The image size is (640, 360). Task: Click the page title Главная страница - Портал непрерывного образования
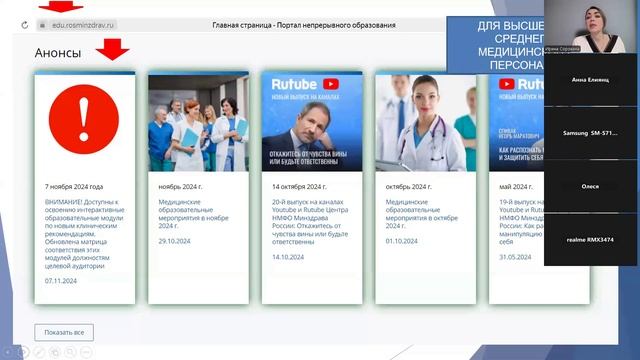(304, 25)
